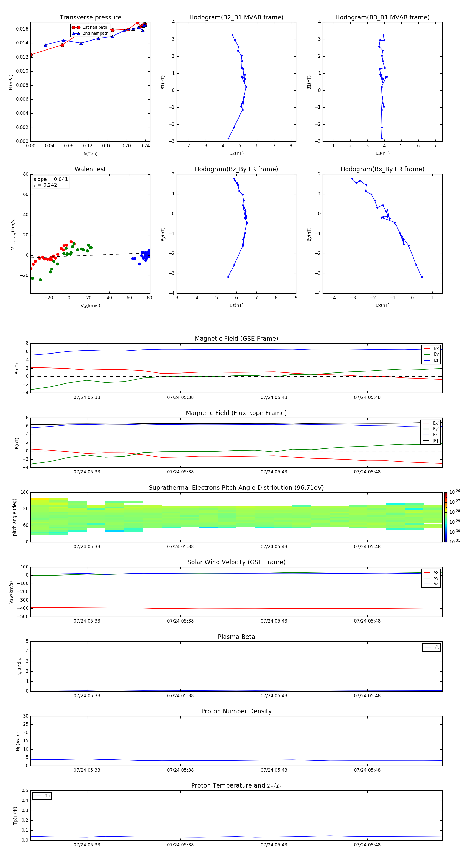Screen dimensions: 473x868
Task: Click the "Vremaining(km/s)" y-axis label
Action: coord(13,234)
